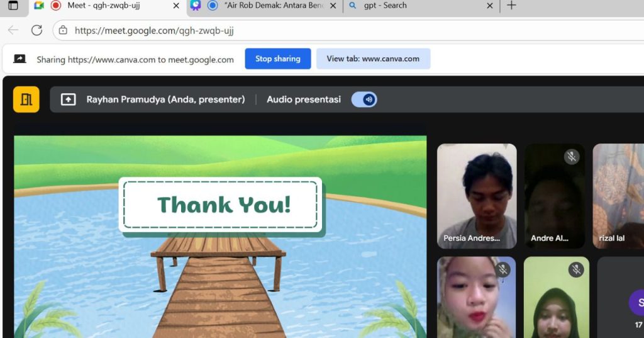Click muted mic icon on pink-lips participant tile

coord(502,270)
